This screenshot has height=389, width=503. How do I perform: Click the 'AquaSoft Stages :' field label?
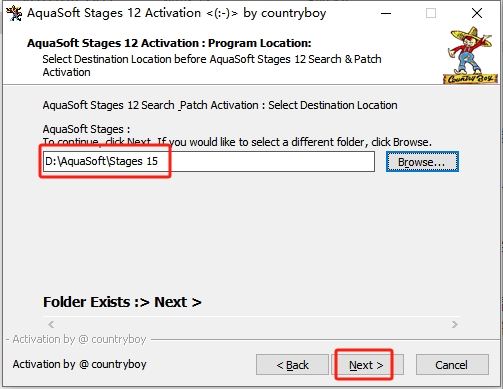[x=86, y=129]
